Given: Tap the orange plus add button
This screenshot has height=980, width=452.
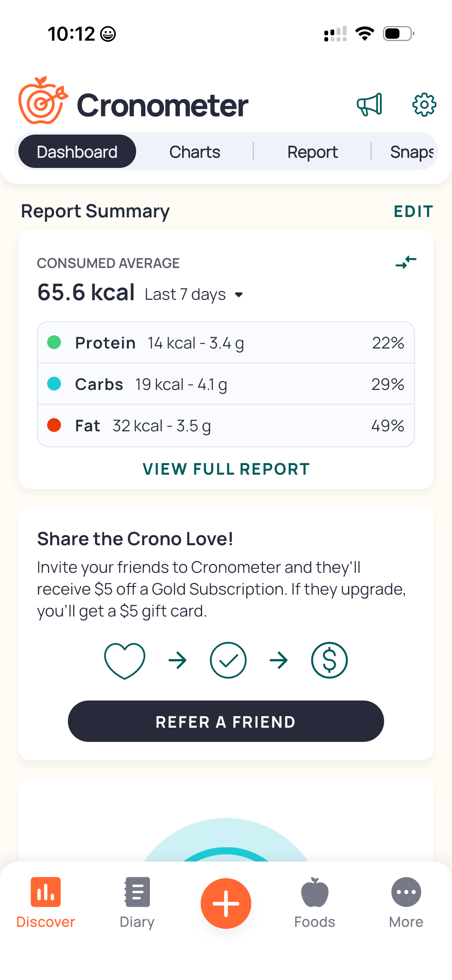Looking at the screenshot, I should (226, 903).
